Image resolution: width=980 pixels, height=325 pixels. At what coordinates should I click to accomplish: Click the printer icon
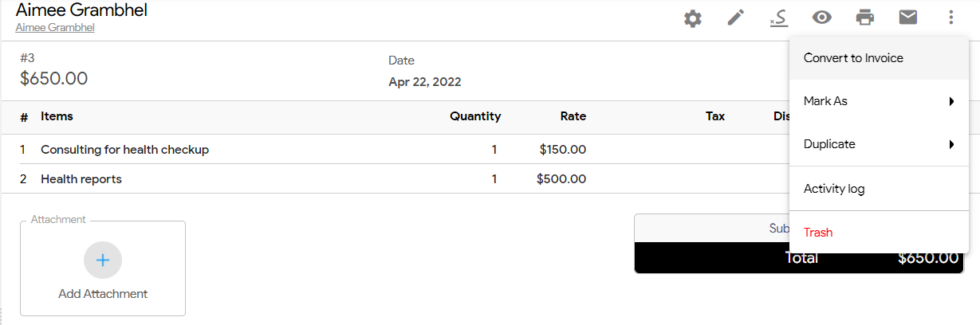coord(865,18)
